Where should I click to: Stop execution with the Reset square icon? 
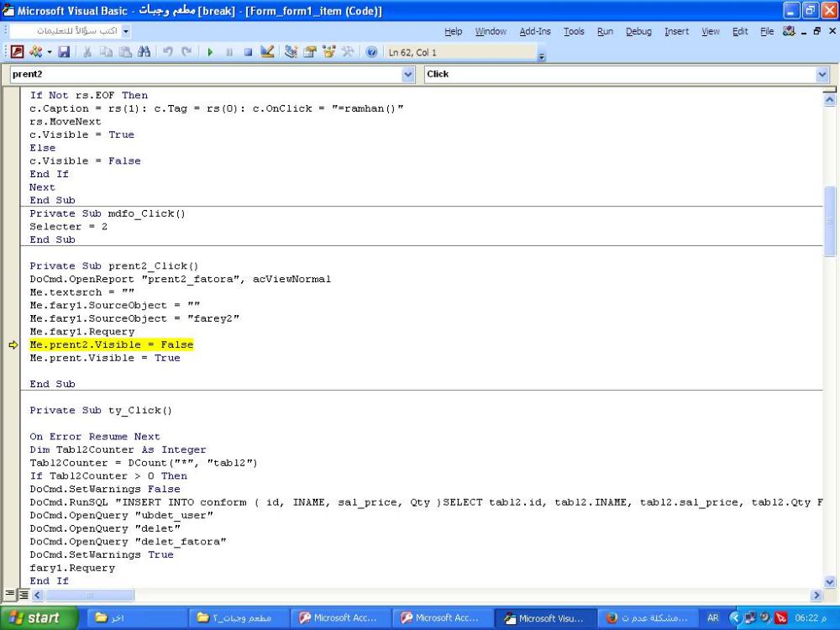tap(248, 52)
